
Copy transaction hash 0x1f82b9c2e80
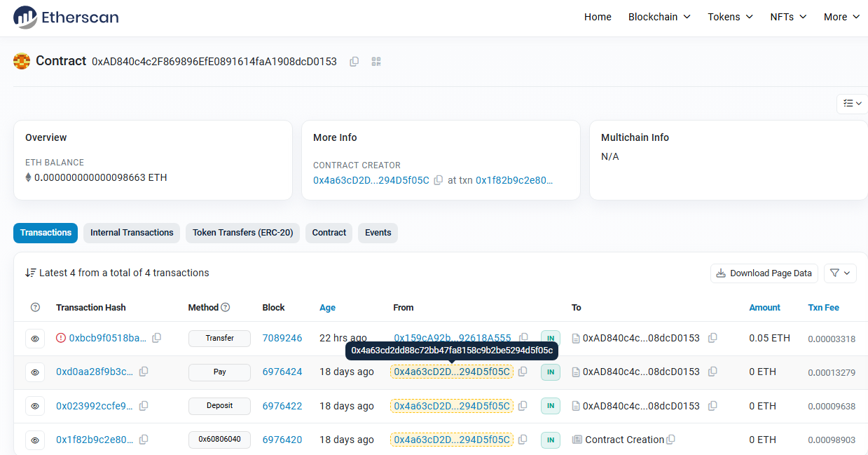point(144,440)
